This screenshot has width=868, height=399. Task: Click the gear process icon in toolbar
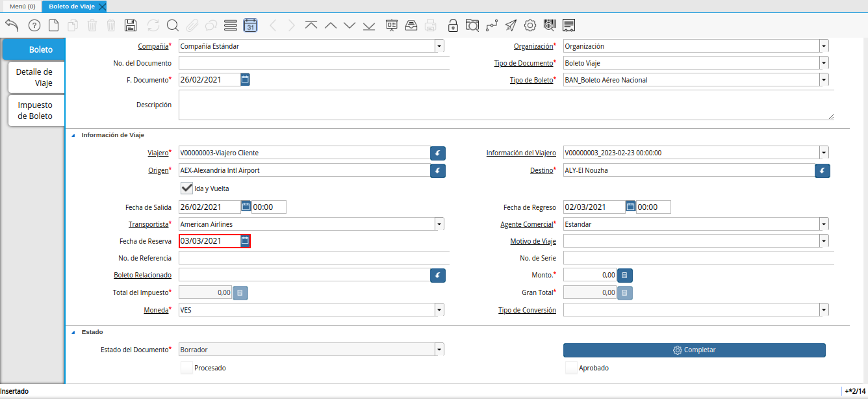tap(530, 25)
